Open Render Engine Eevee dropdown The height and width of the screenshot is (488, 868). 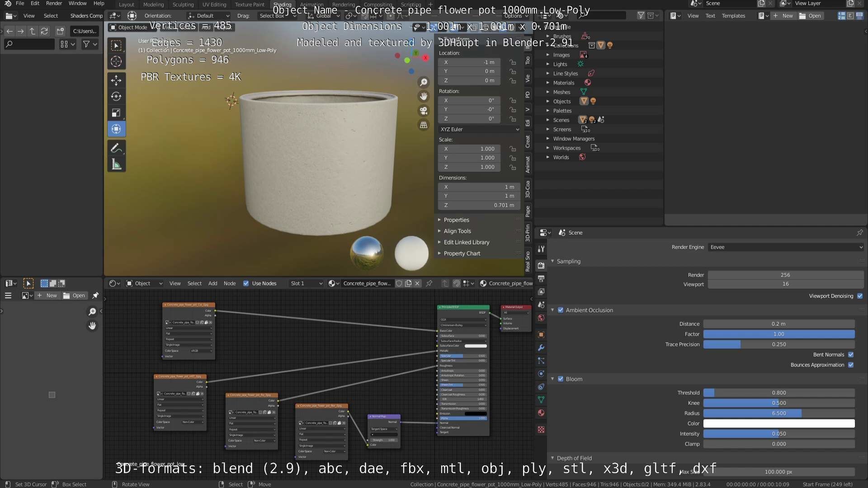tap(786, 247)
